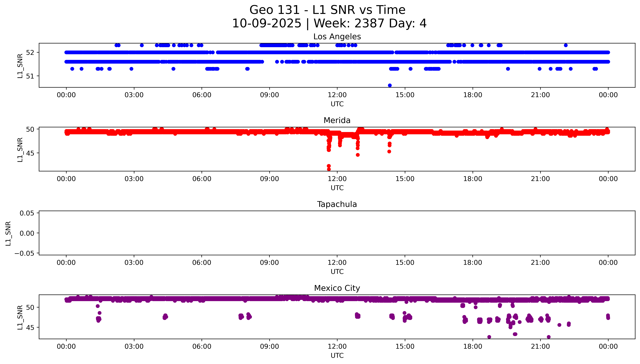Click the 03:00 tick label under the Mexico City plot
The width and height of the screenshot is (640, 364).
coord(134,346)
